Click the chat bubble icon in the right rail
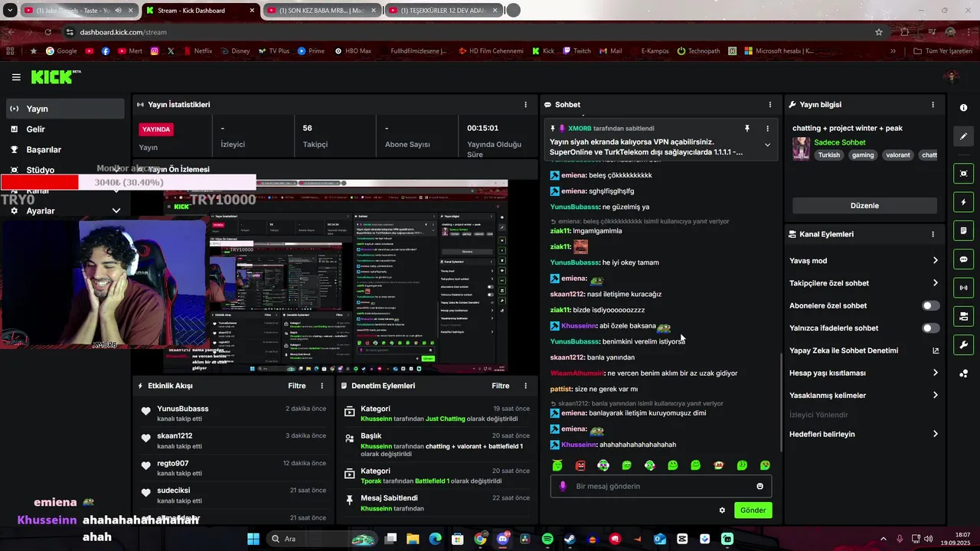Viewport: 980px width, 551px height. [963, 259]
